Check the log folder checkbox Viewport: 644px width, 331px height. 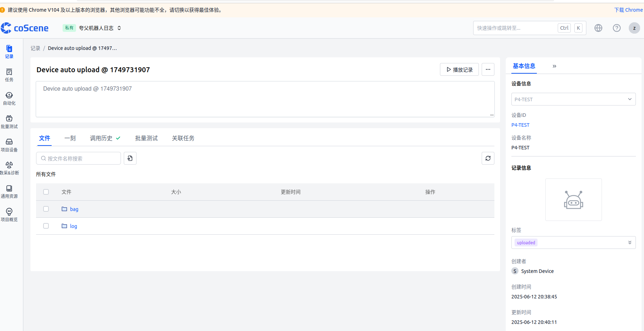pos(46,226)
